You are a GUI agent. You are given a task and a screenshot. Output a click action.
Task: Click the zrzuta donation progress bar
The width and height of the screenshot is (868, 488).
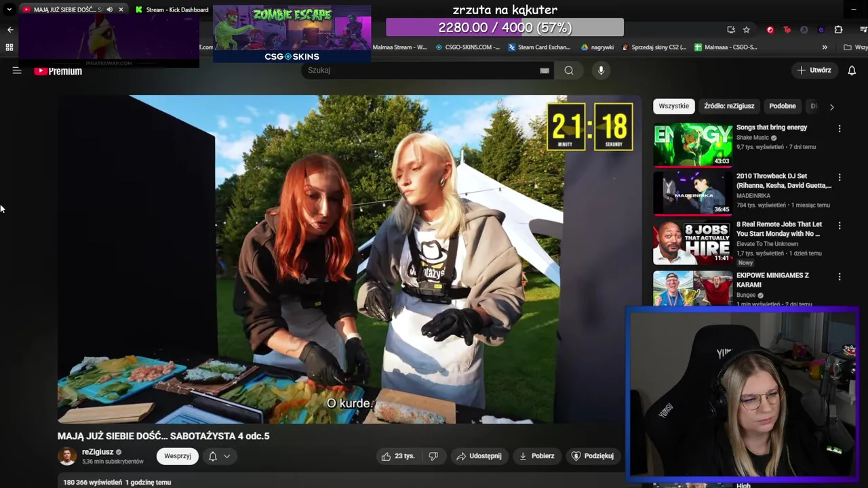tap(505, 28)
